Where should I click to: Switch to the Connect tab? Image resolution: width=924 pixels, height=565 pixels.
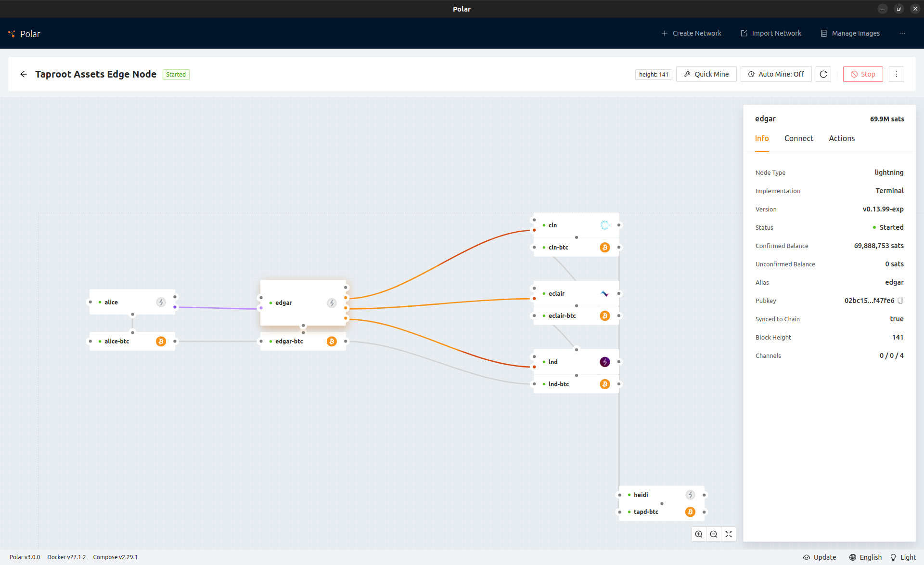tap(798, 138)
